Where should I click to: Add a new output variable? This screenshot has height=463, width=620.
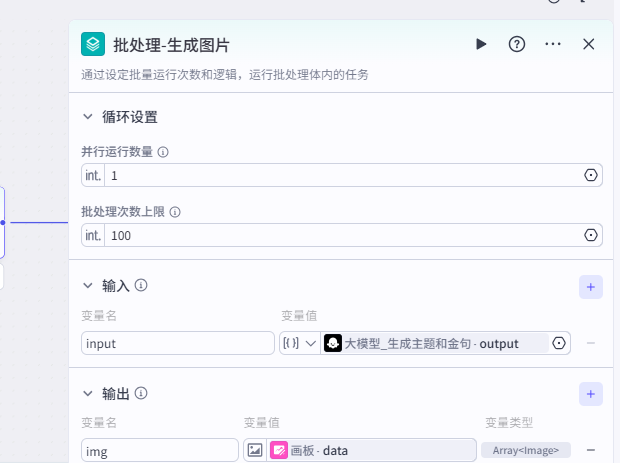(x=590, y=395)
